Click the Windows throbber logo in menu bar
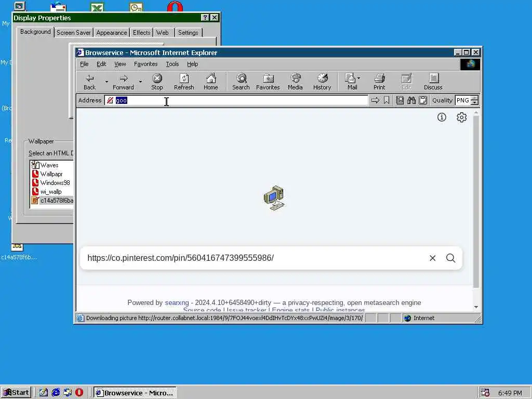Image resolution: width=532 pixels, height=399 pixels. click(470, 64)
